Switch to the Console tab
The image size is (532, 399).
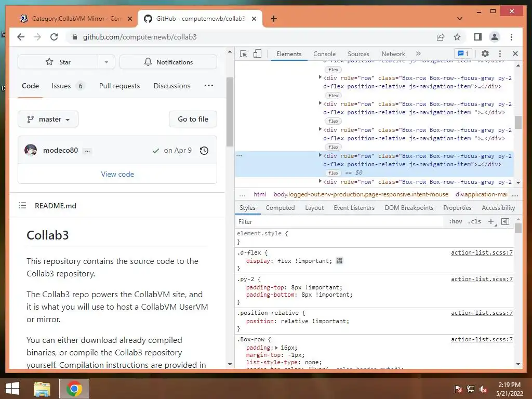324,54
